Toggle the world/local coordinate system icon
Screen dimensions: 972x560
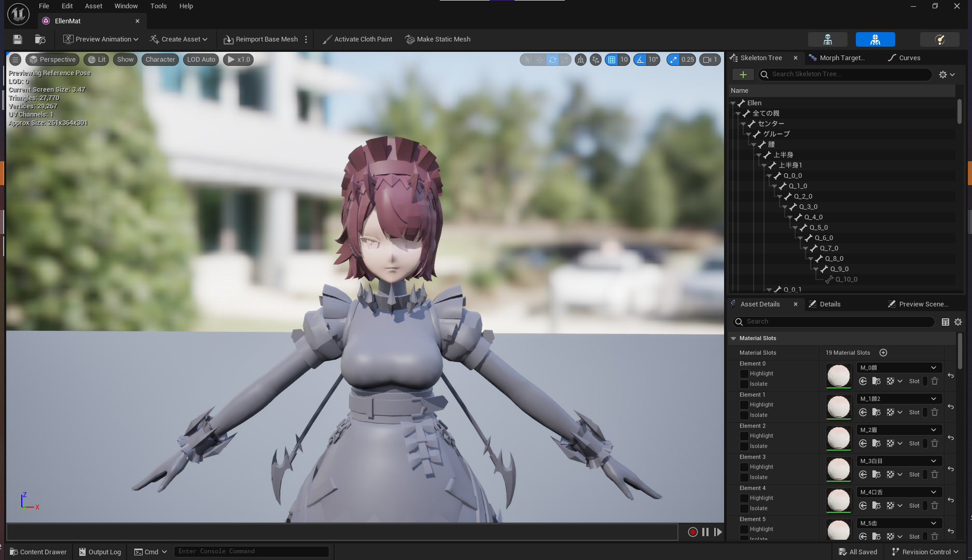[x=581, y=60]
